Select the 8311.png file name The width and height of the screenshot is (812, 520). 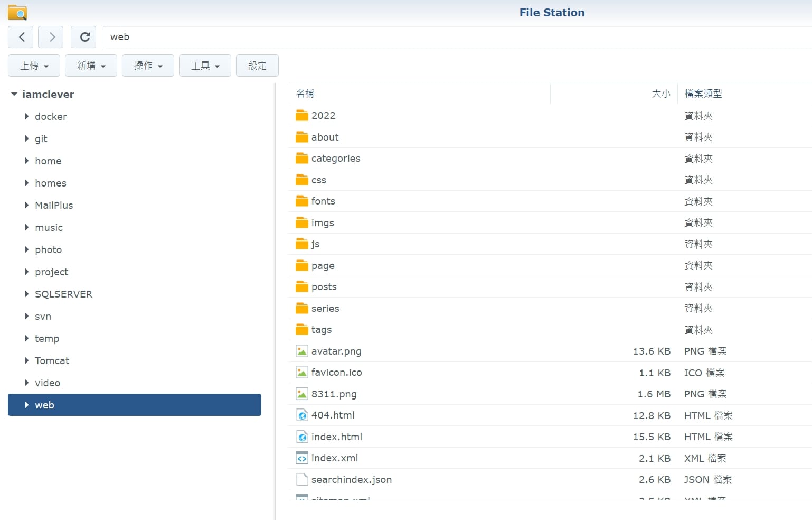(334, 394)
